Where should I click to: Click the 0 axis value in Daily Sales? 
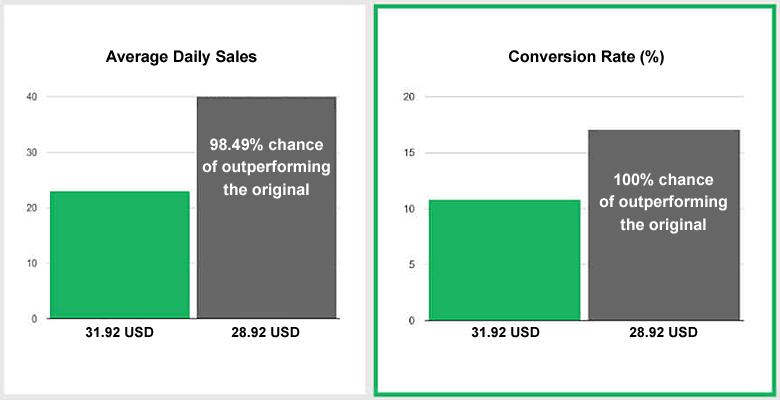(x=34, y=319)
